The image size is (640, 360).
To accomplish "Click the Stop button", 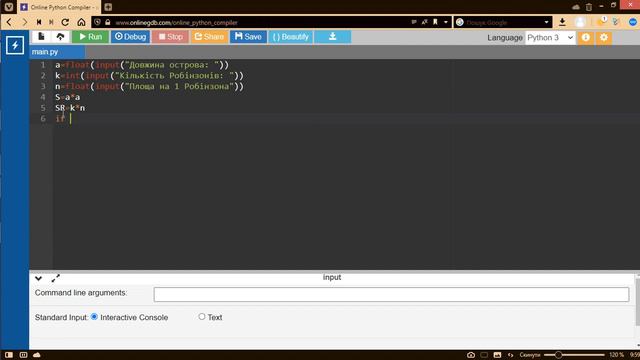I will coord(171,37).
